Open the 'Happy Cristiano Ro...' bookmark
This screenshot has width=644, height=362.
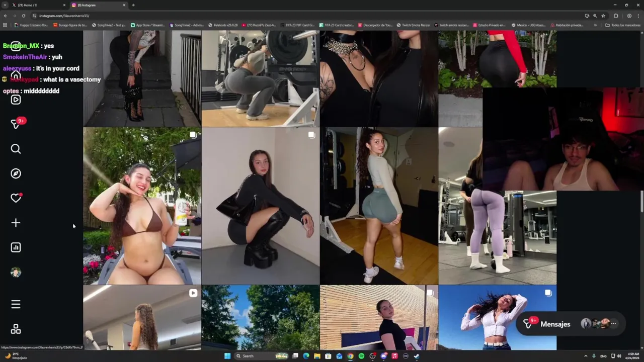(x=31, y=25)
